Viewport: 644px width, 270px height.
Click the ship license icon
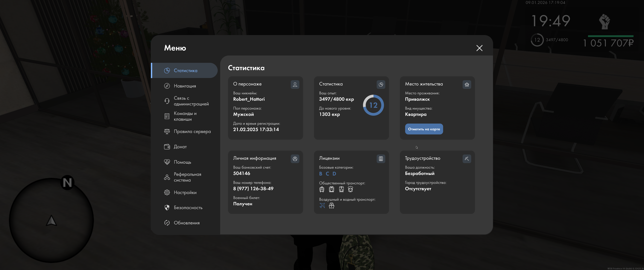coord(331,206)
